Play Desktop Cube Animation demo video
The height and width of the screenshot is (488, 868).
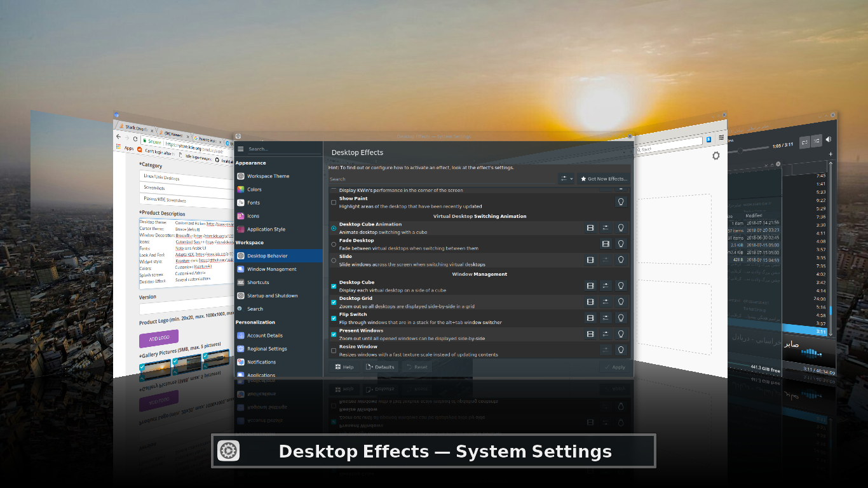(590, 227)
